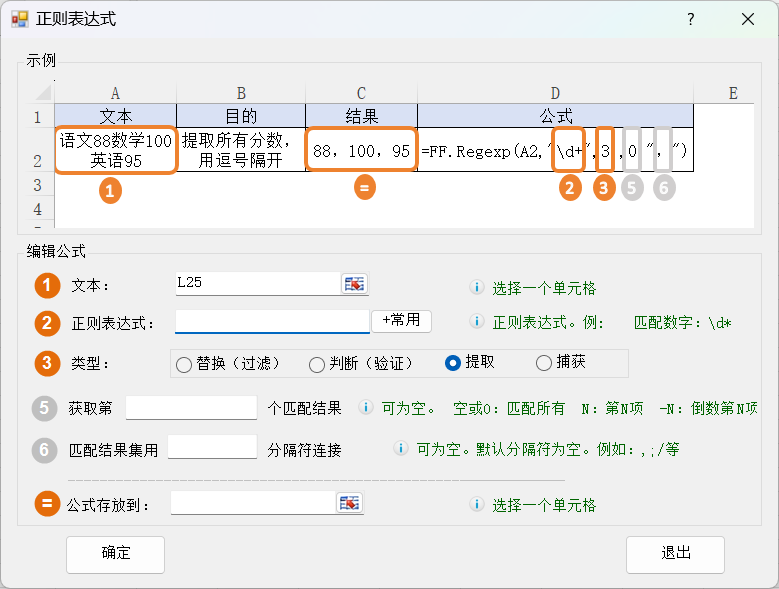This screenshot has height=589, width=779.
Task: Choose the 捕获 type radio button
Action: [x=544, y=363]
